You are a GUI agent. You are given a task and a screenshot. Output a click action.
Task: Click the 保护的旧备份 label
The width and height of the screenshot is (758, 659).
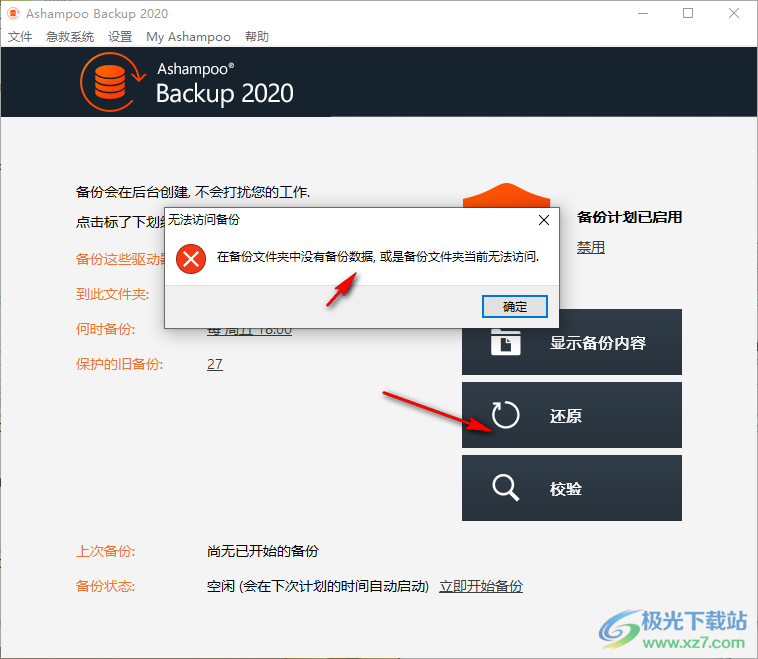pyautogui.click(x=119, y=364)
